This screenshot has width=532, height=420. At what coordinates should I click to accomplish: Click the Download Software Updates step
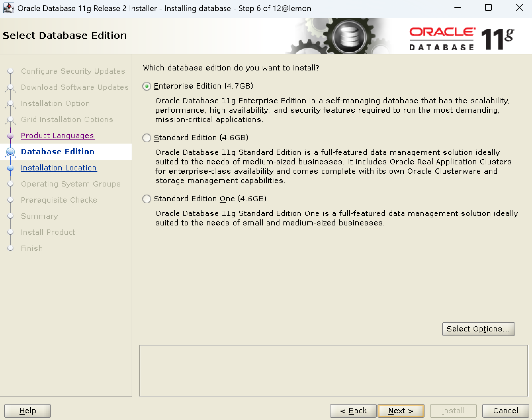(75, 87)
